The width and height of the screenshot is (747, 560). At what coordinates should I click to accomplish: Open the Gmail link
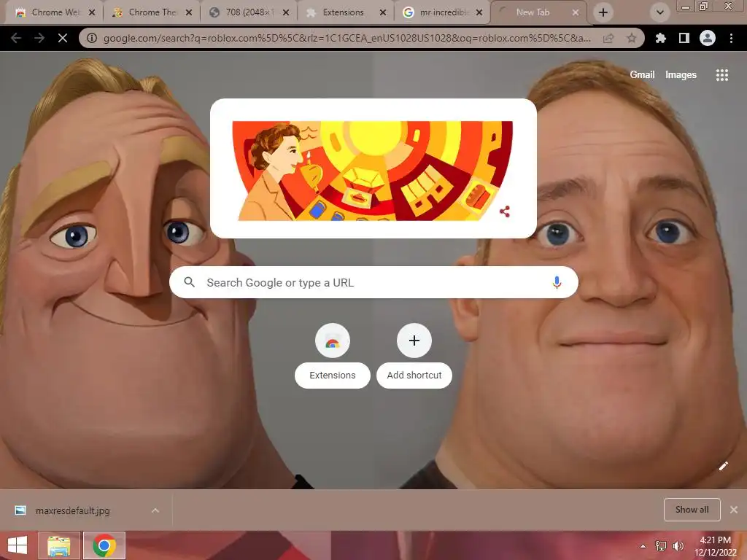point(642,75)
